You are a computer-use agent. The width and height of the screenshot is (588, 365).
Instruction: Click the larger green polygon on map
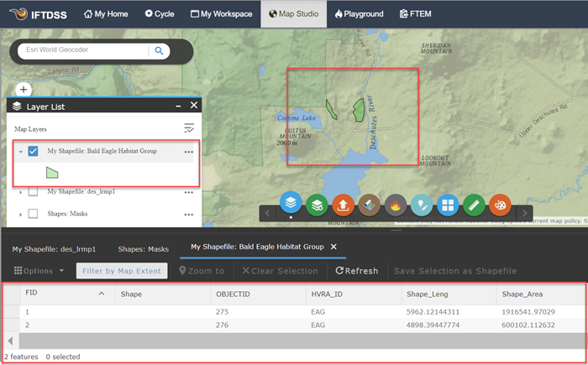[359, 110]
